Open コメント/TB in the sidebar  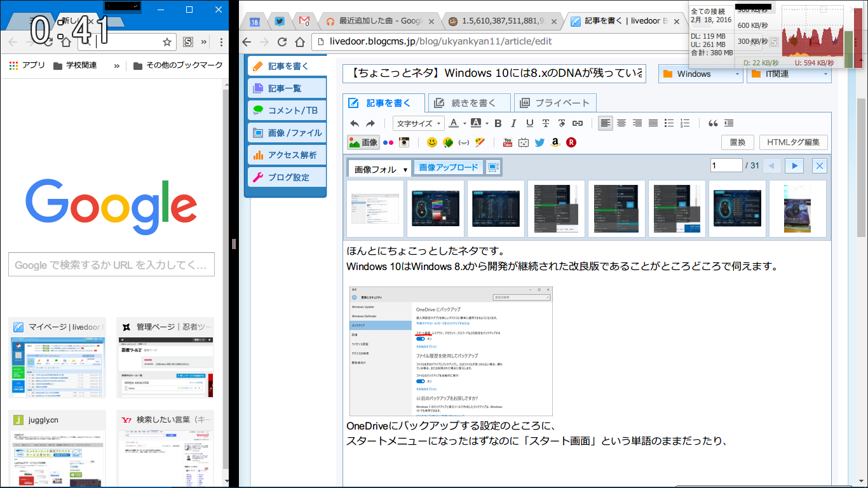coord(286,111)
